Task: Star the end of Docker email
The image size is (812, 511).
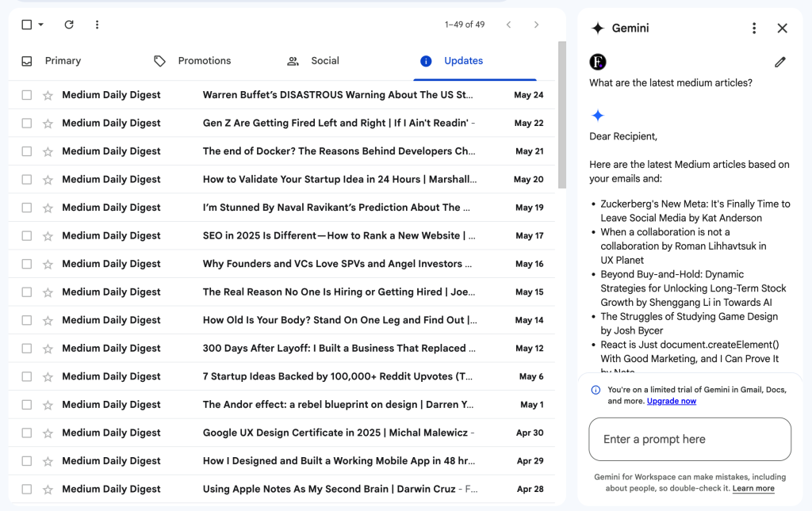Action: [x=48, y=151]
